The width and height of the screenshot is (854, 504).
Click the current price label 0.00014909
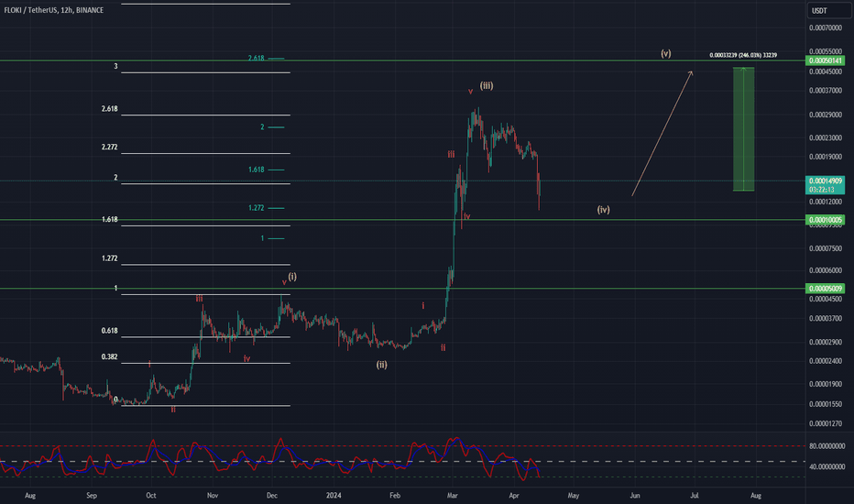(x=825, y=181)
